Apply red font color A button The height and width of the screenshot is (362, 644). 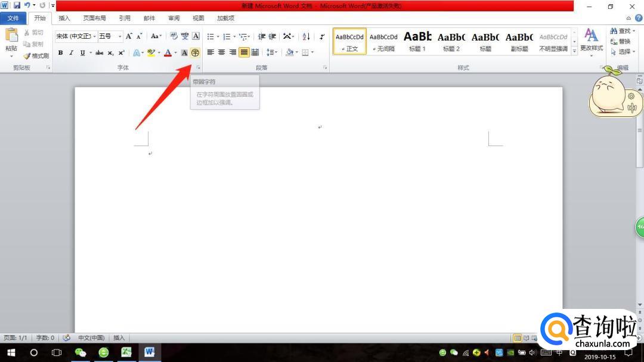(168, 52)
